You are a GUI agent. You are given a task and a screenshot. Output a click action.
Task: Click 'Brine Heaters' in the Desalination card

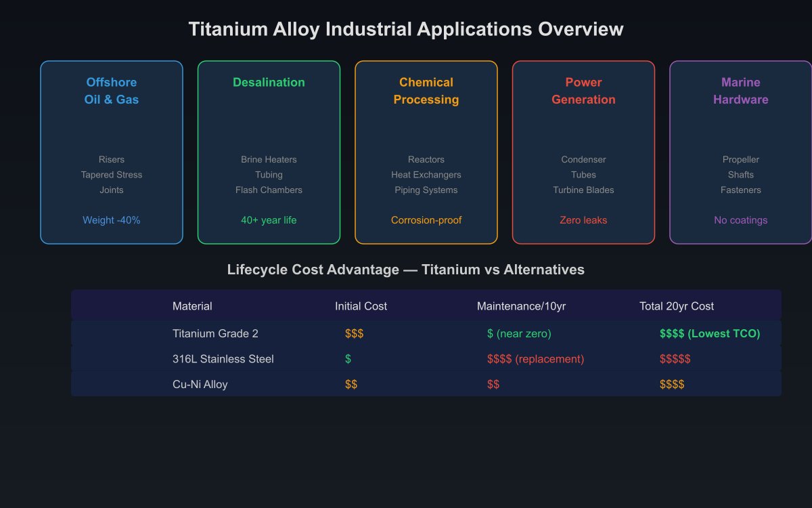269,159
